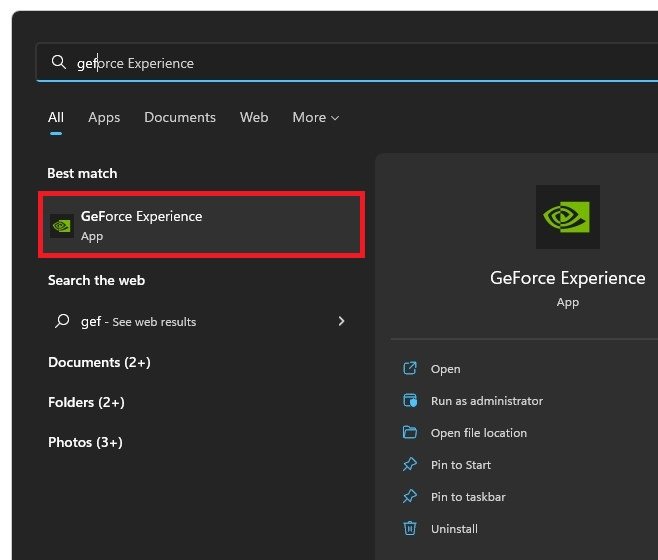Click the Run as administrator shield icon
The width and height of the screenshot is (658, 560).
(x=409, y=401)
